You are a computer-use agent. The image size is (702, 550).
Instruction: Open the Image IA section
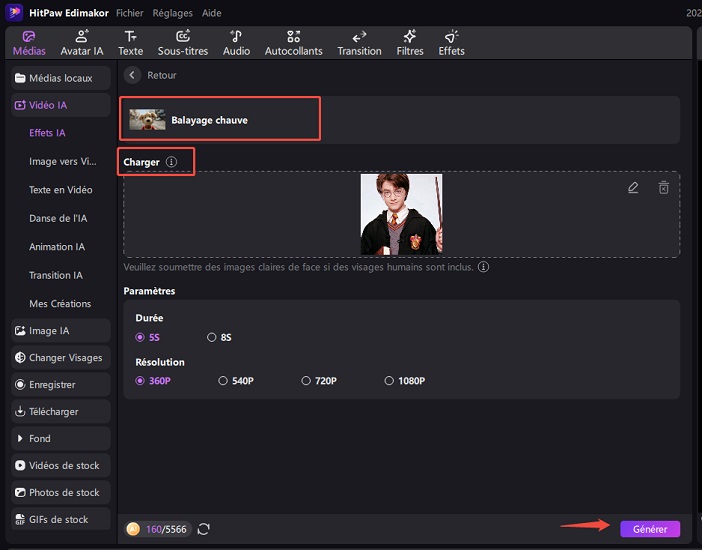click(x=61, y=331)
